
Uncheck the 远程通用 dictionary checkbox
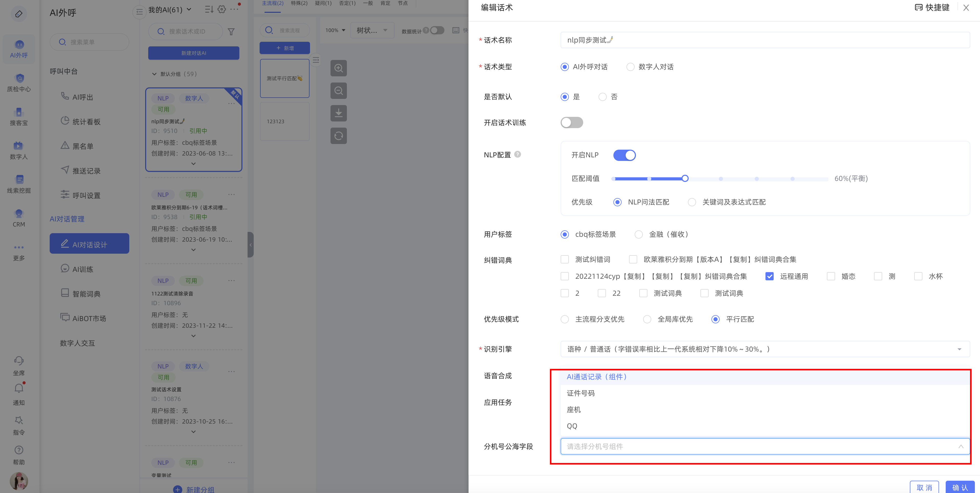coord(769,276)
